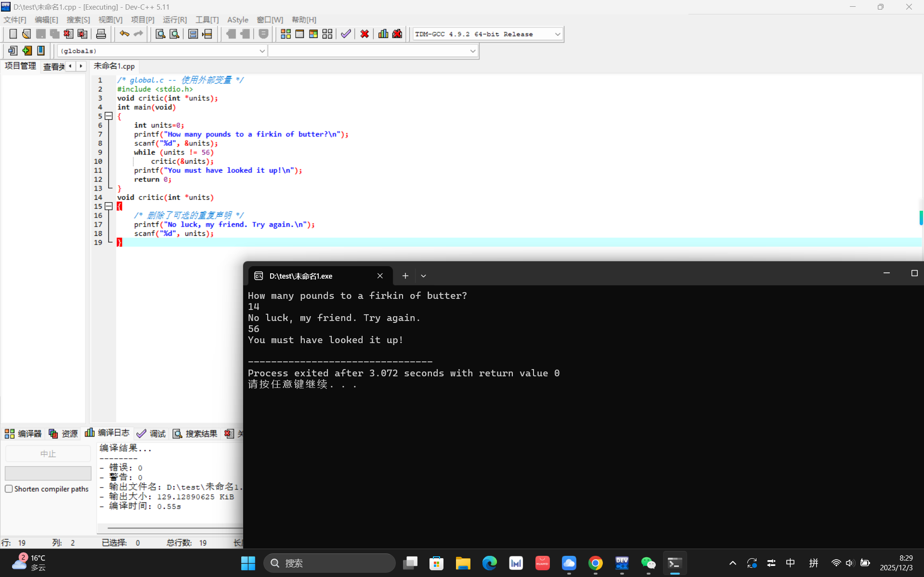
Task: Switch to the 调试 bottom tab
Action: pyautogui.click(x=151, y=434)
